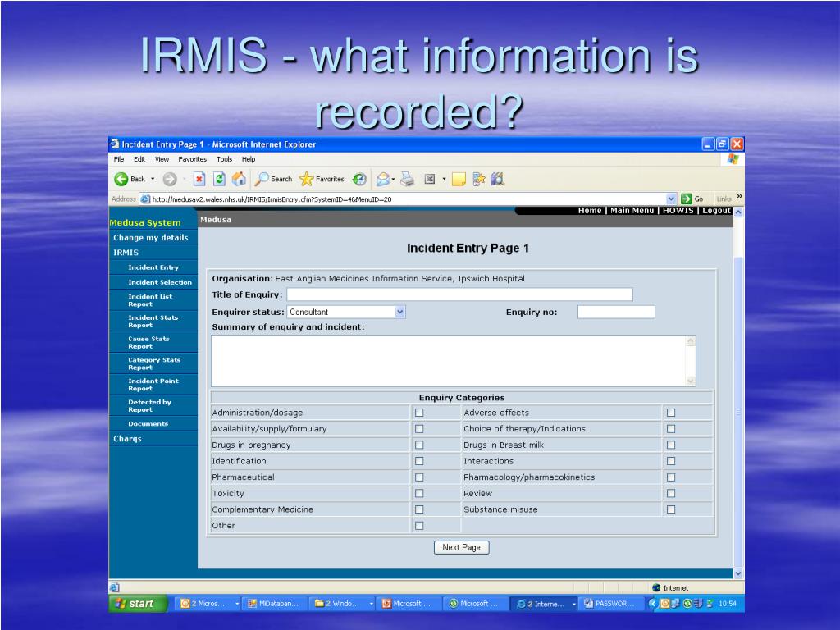Tick the Other category checkbox
840x630 pixels.
pos(419,526)
